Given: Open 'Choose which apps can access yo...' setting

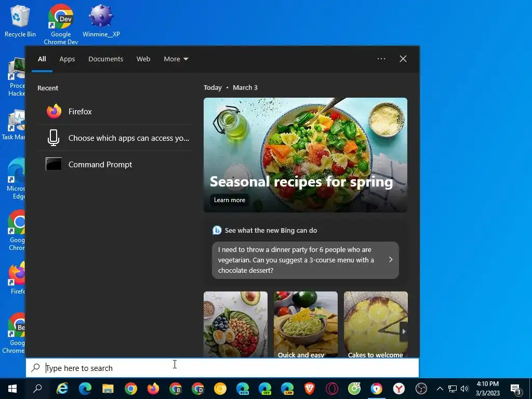Looking at the screenshot, I should (x=114, y=138).
